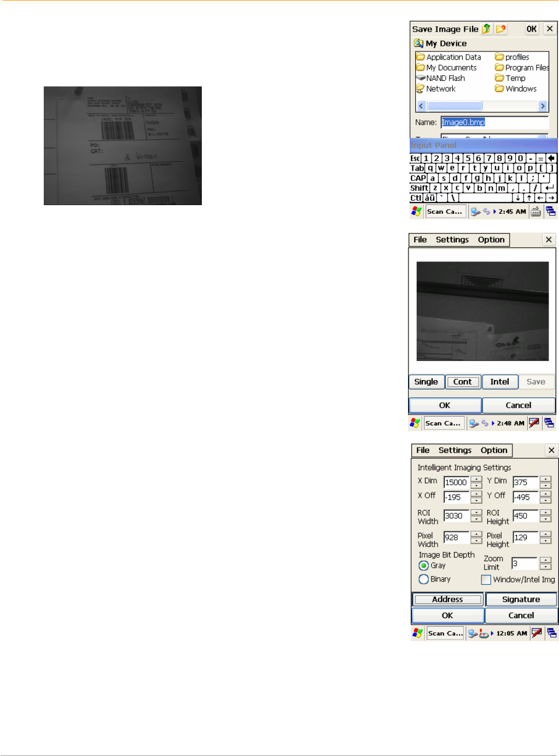Image resolution: width=559 pixels, height=756 pixels.
Task: Click the file list left scroll arrow
Action: click(421, 106)
